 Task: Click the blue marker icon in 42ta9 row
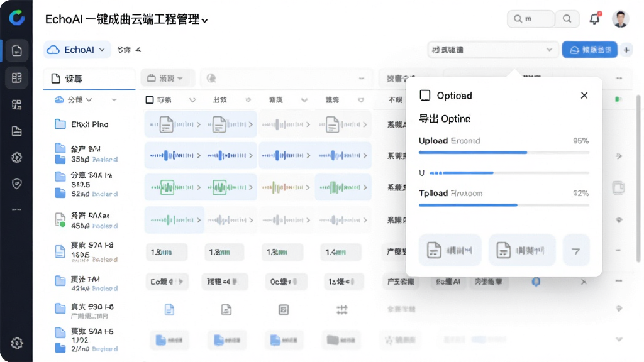536,282
